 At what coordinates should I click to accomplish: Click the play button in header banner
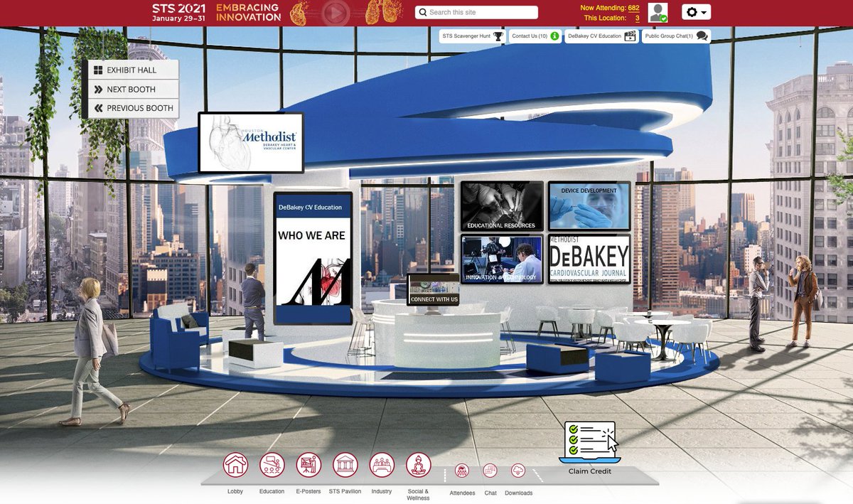pyautogui.click(x=336, y=12)
